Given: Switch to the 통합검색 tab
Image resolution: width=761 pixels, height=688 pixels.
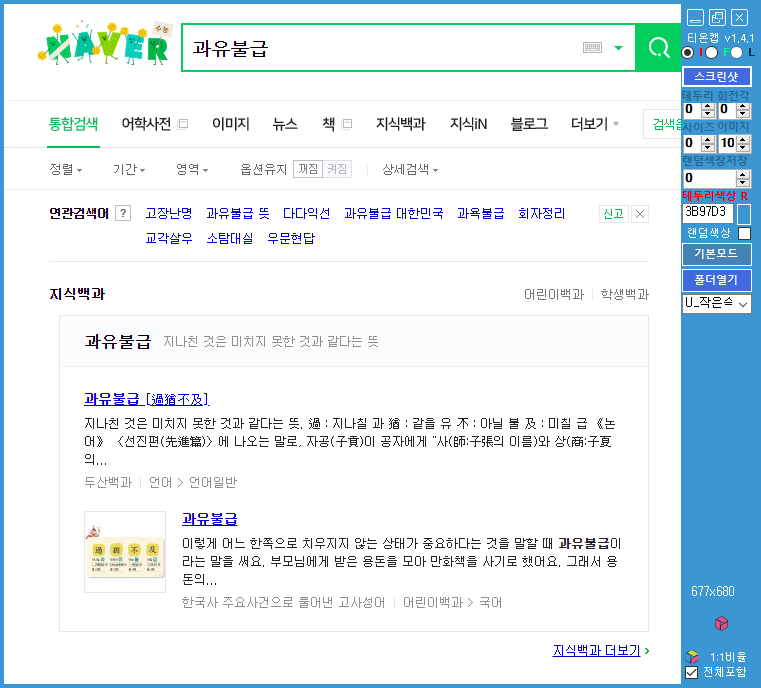Looking at the screenshot, I should pyautogui.click(x=73, y=124).
